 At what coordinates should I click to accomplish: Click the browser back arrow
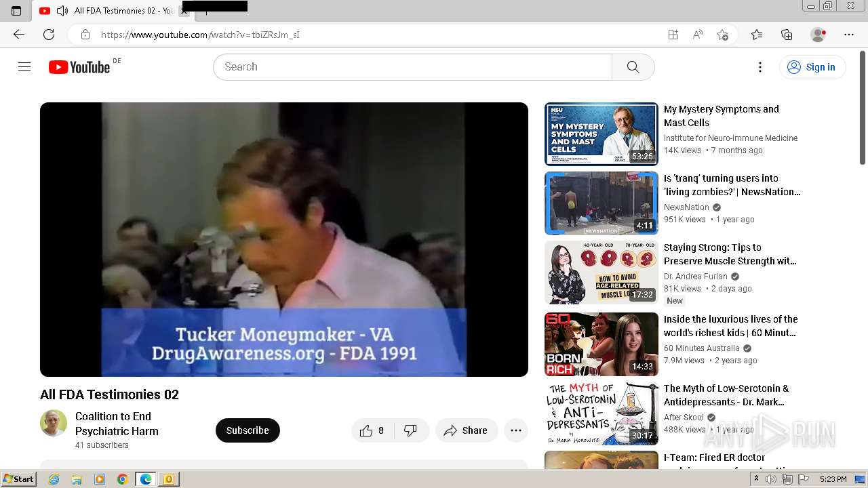pos(19,35)
